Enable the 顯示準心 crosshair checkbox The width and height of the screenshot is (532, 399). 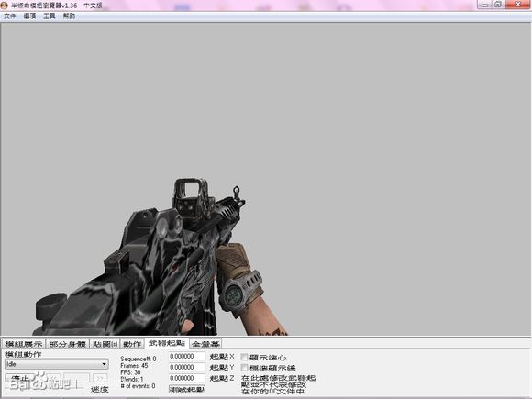click(x=244, y=357)
